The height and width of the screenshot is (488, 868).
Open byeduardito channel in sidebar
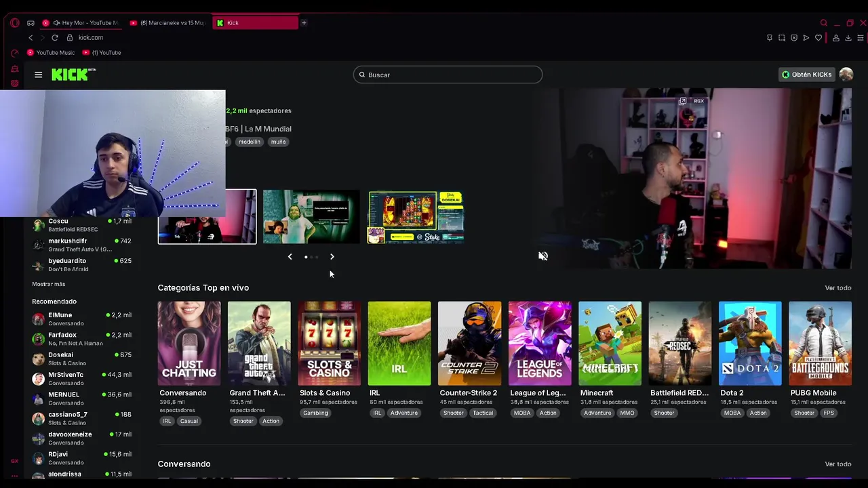coord(81,264)
